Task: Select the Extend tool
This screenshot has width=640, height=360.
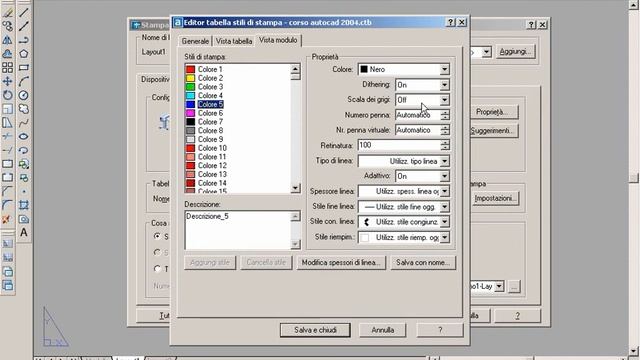Action: pyautogui.click(x=7, y=150)
